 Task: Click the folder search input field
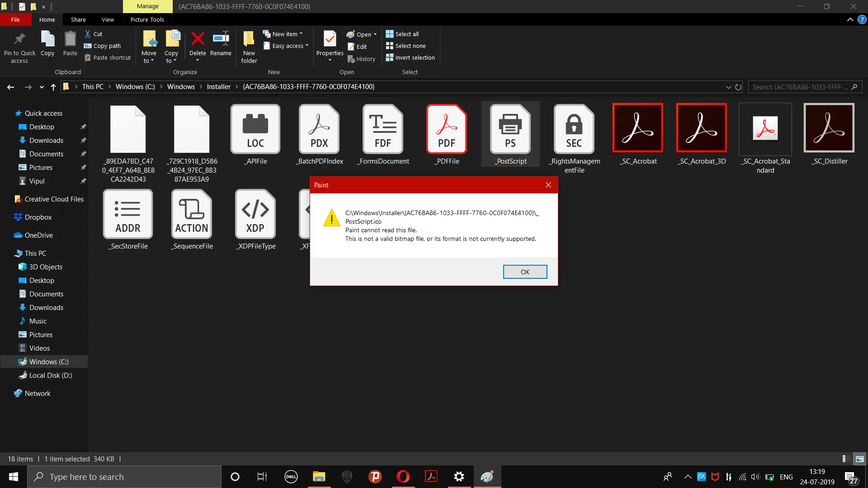click(800, 87)
